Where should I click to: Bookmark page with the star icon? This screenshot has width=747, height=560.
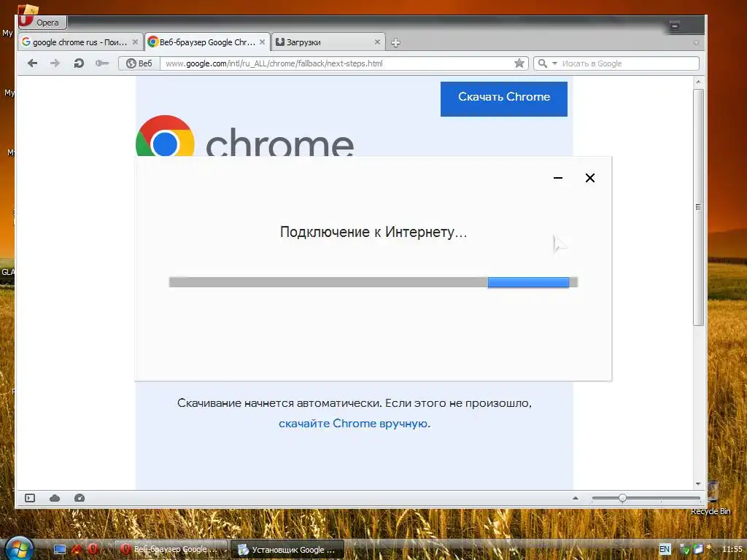[x=519, y=63]
